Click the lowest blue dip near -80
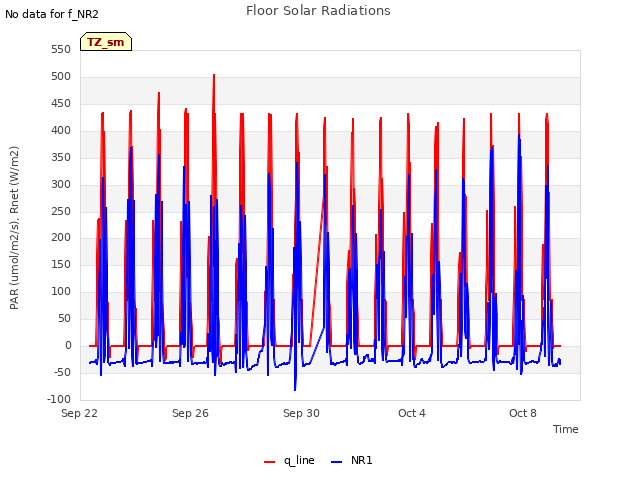This screenshot has height=480, width=640. click(295, 389)
